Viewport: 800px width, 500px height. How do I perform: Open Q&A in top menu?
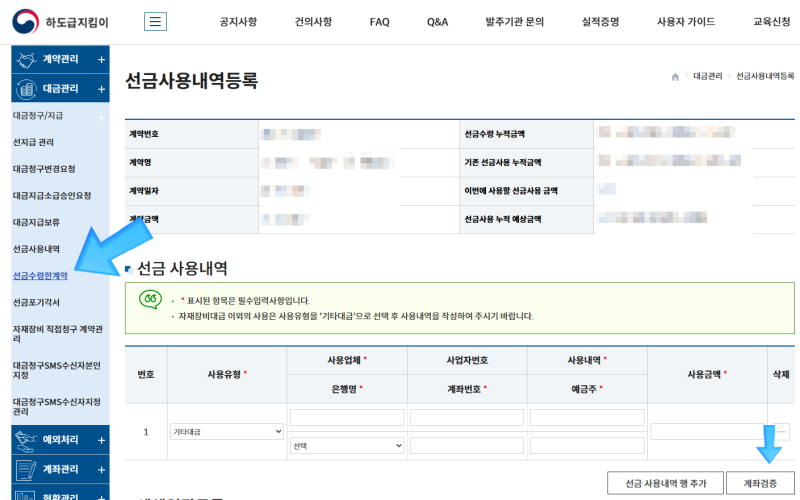pos(437,22)
